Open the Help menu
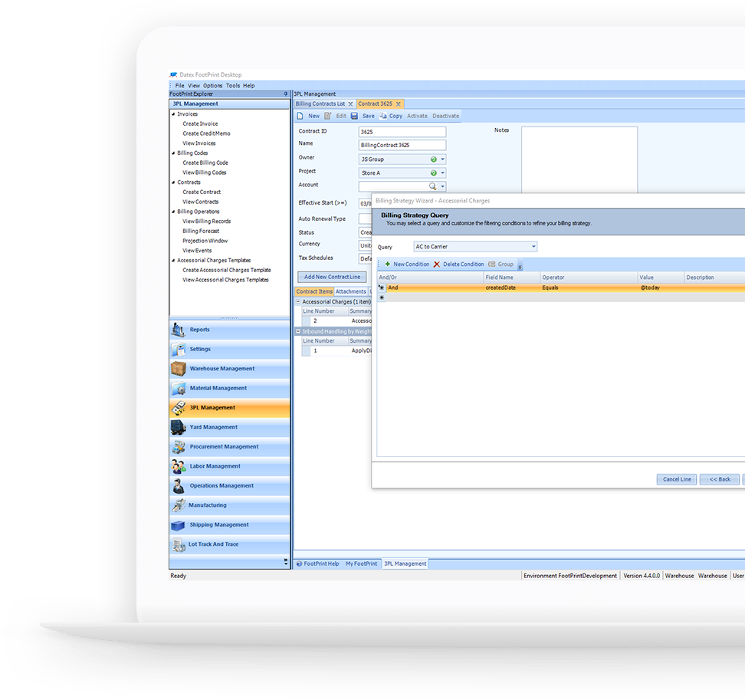The image size is (745, 700). pos(249,86)
